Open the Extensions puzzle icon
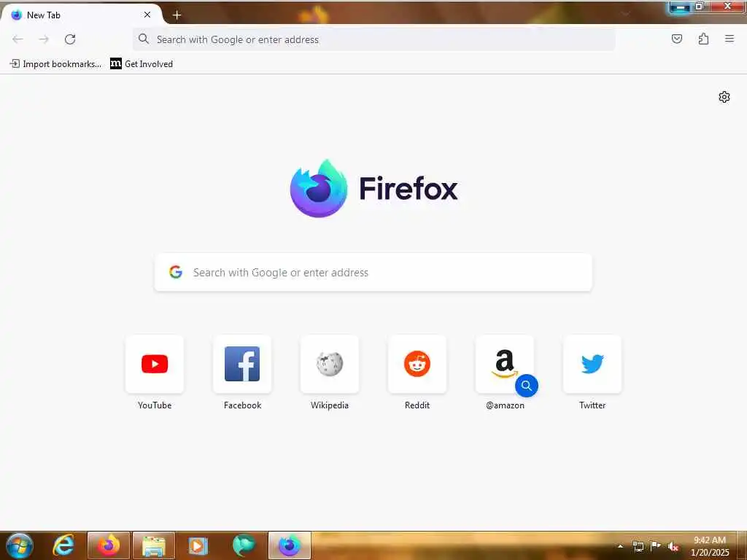747x560 pixels. coord(703,39)
